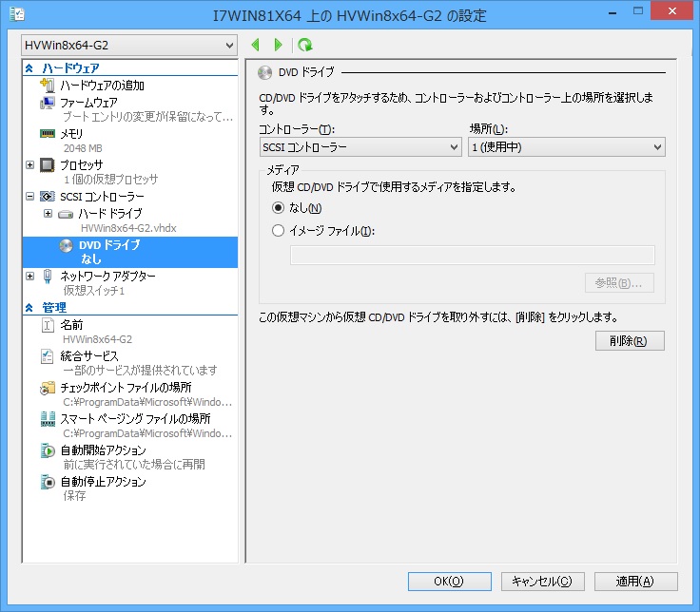Click the ファームウェア monitor icon
Viewport: 700px width, 612px height.
(48, 103)
